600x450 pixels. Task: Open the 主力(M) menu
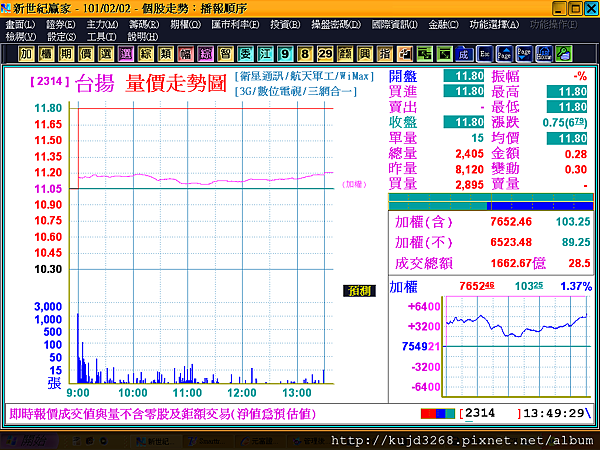[102, 24]
